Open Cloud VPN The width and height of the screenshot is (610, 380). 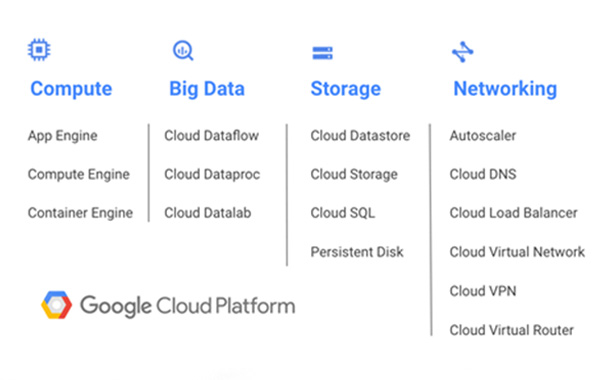483,291
